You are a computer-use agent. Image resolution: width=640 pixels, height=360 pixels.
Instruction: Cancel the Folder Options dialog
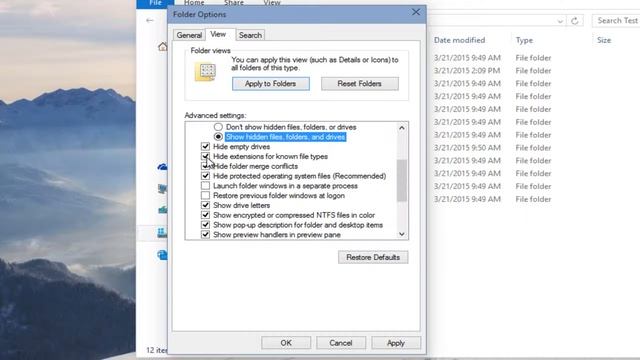tap(341, 343)
